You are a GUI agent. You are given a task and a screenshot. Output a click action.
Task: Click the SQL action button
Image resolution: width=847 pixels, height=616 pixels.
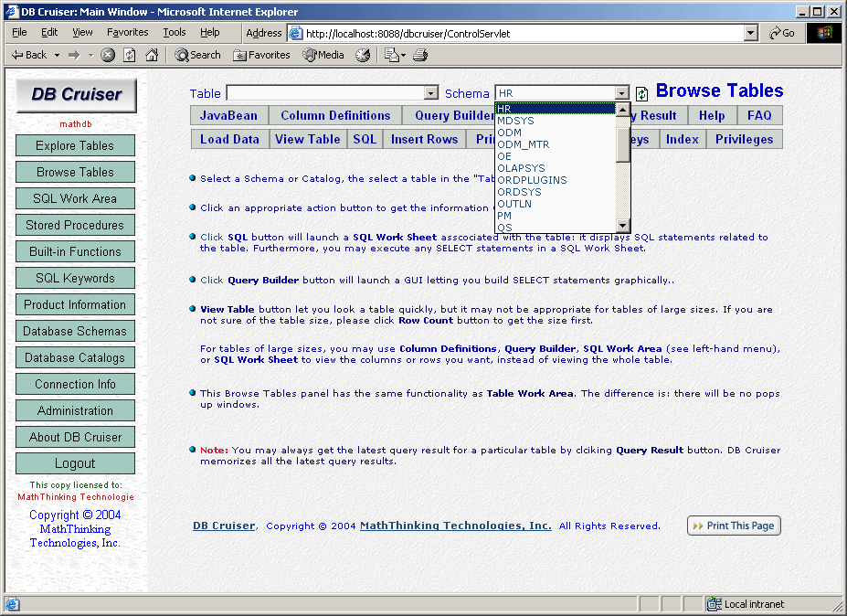coord(365,140)
